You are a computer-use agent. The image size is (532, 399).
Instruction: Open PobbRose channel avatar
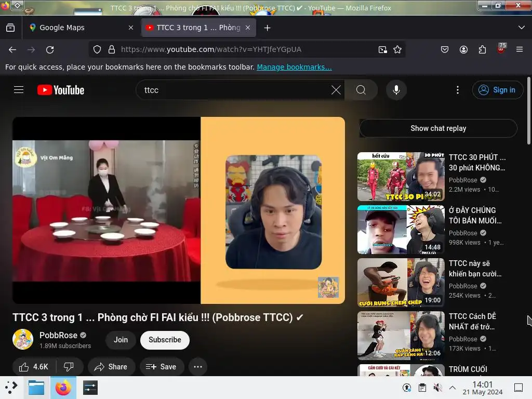pyautogui.click(x=23, y=339)
